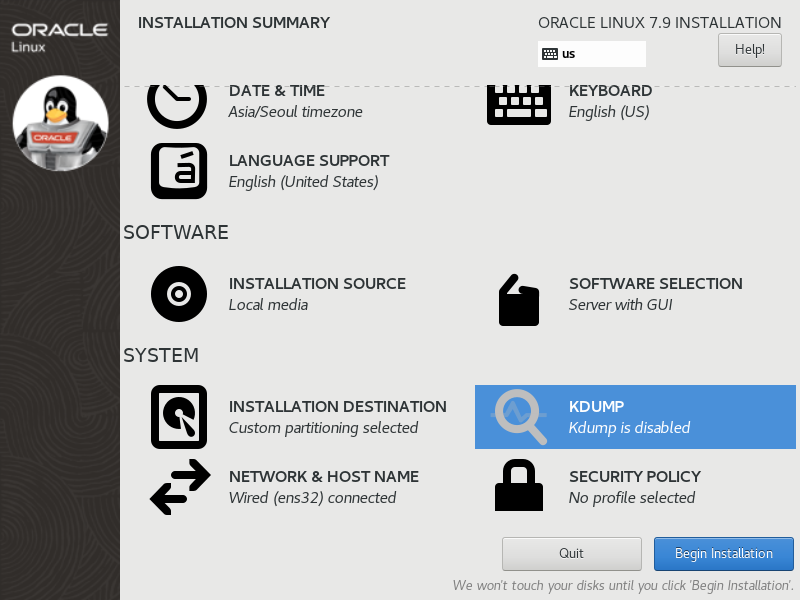Click the Oracle penguin mascot image
The width and height of the screenshot is (800, 600).
[60, 123]
